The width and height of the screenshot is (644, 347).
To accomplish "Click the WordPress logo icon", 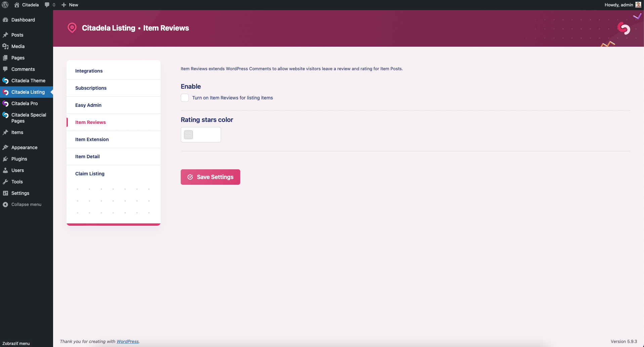I will 5,5.
